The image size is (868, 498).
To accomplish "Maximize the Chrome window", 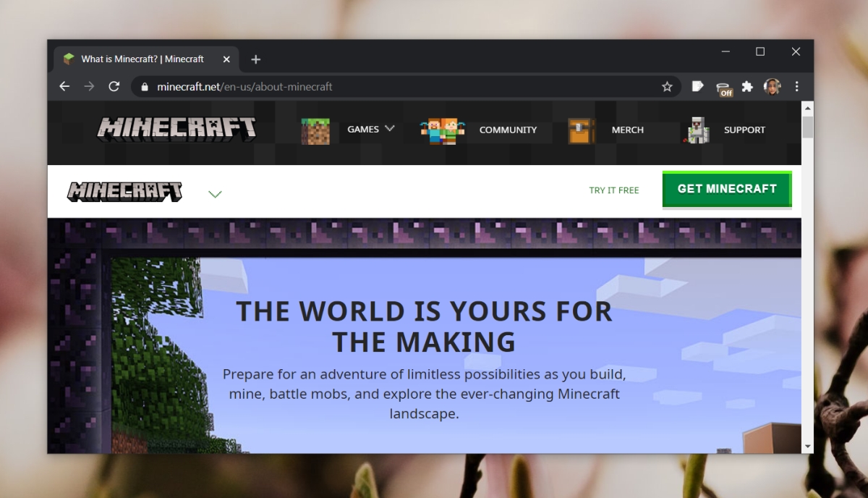I will click(760, 51).
